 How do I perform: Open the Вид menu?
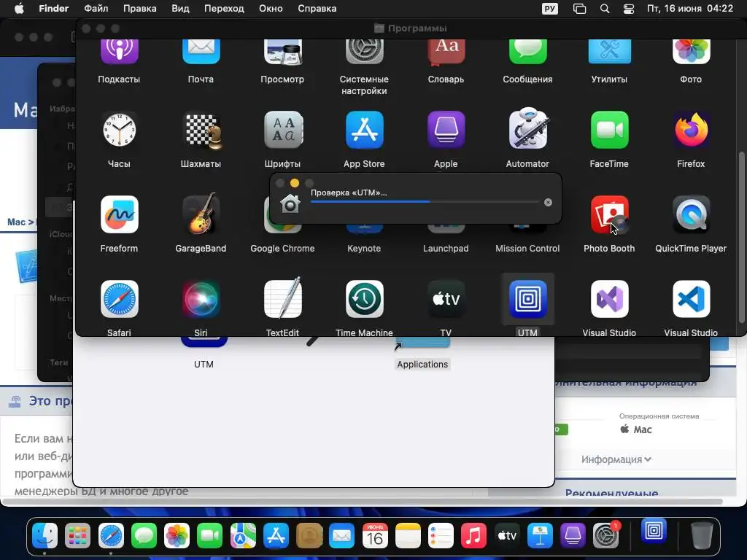coord(180,9)
